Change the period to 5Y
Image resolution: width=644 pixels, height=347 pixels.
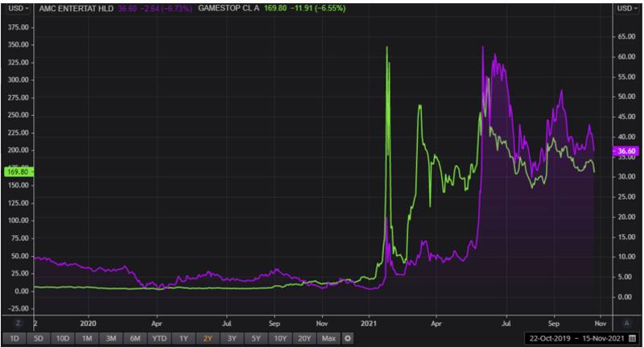pos(255,338)
